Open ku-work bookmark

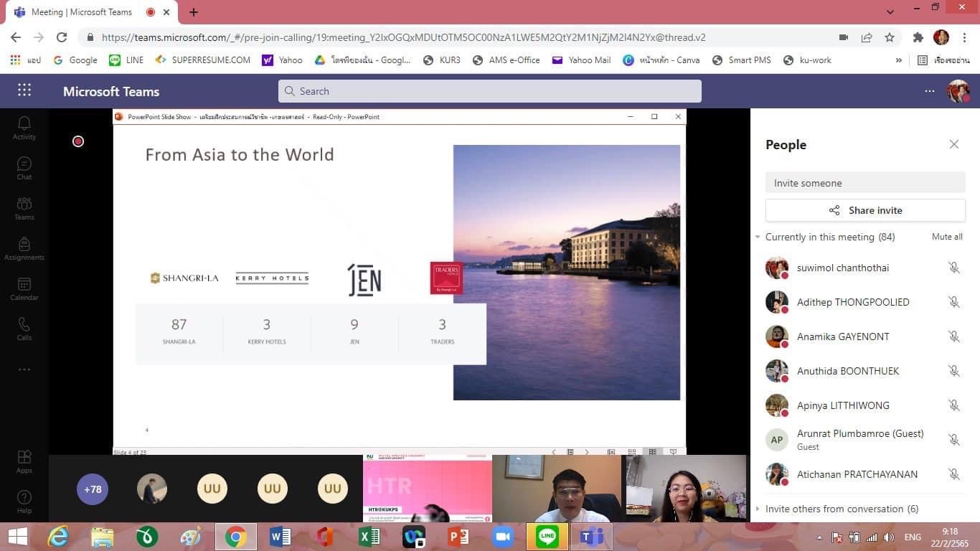[807, 60]
